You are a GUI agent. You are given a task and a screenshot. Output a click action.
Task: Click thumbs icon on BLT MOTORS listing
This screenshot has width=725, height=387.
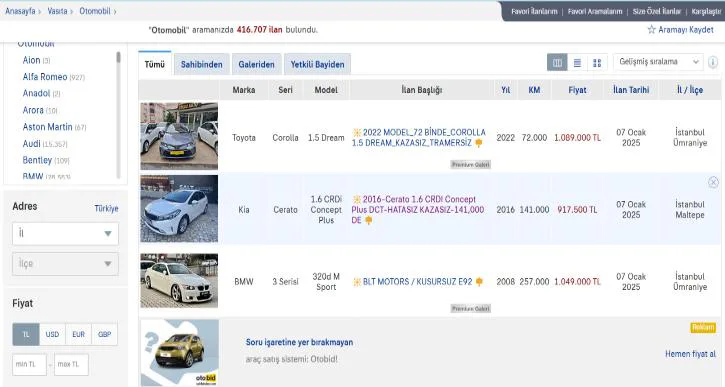[x=479, y=282]
